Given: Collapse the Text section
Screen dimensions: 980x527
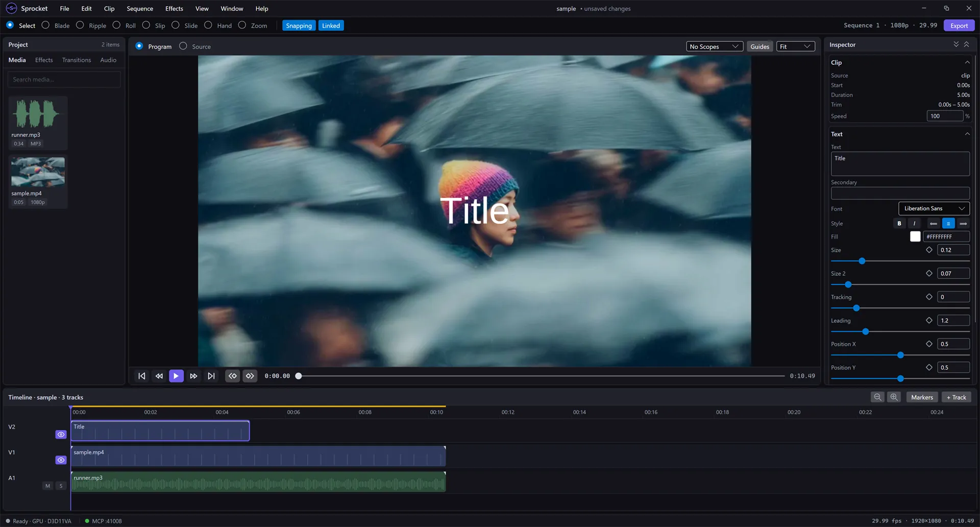Looking at the screenshot, I should click(x=967, y=134).
